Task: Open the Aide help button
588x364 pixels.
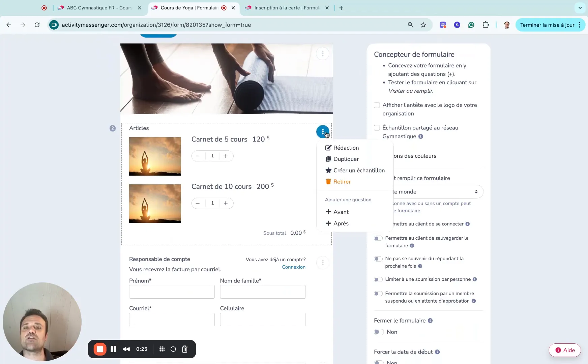Action: pyautogui.click(x=564, y=350)
